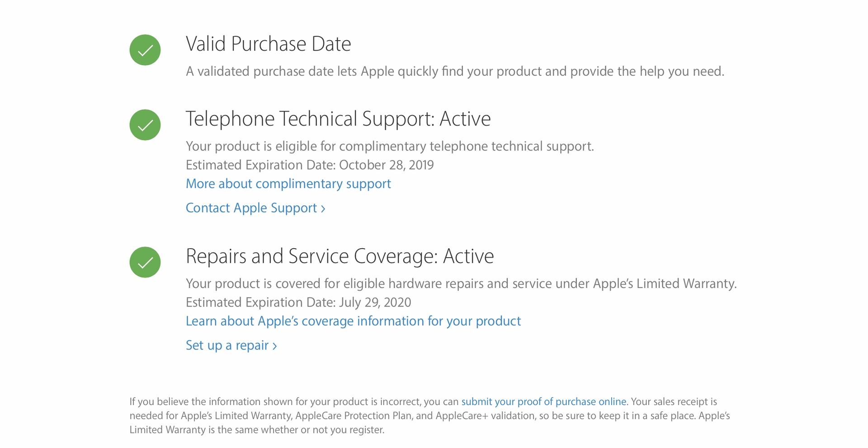Follow the Set up a repair link

click(231, 345)
